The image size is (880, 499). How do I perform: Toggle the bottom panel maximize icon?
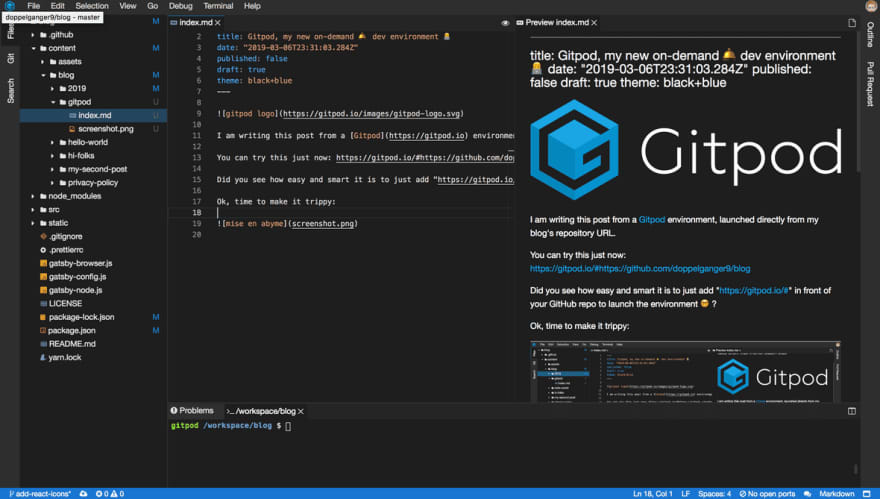(851, 411)
